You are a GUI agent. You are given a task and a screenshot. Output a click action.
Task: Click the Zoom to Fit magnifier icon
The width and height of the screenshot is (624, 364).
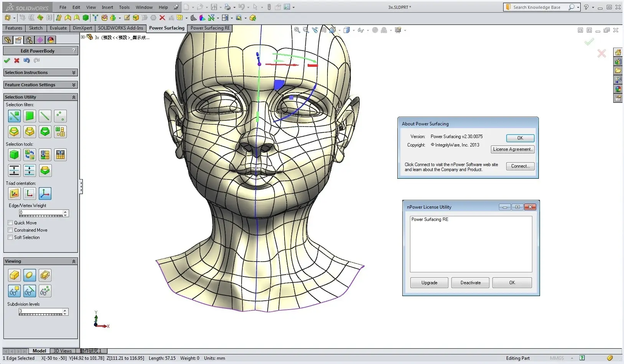pos(297,30)
